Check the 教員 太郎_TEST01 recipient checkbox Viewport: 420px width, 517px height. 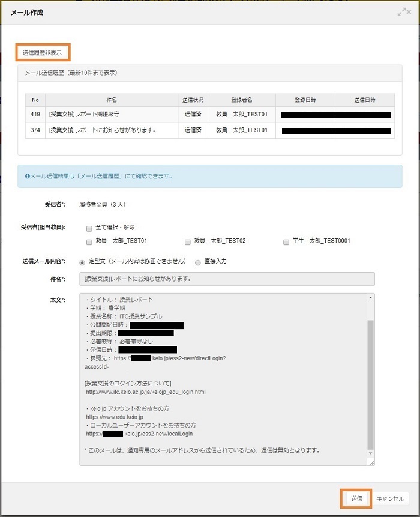pos(89,241)
